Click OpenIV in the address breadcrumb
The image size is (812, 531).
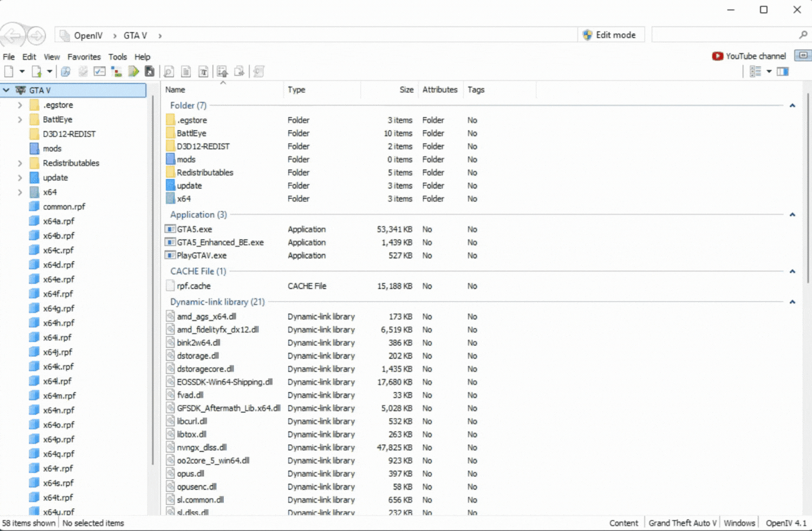tap(88, 35)
